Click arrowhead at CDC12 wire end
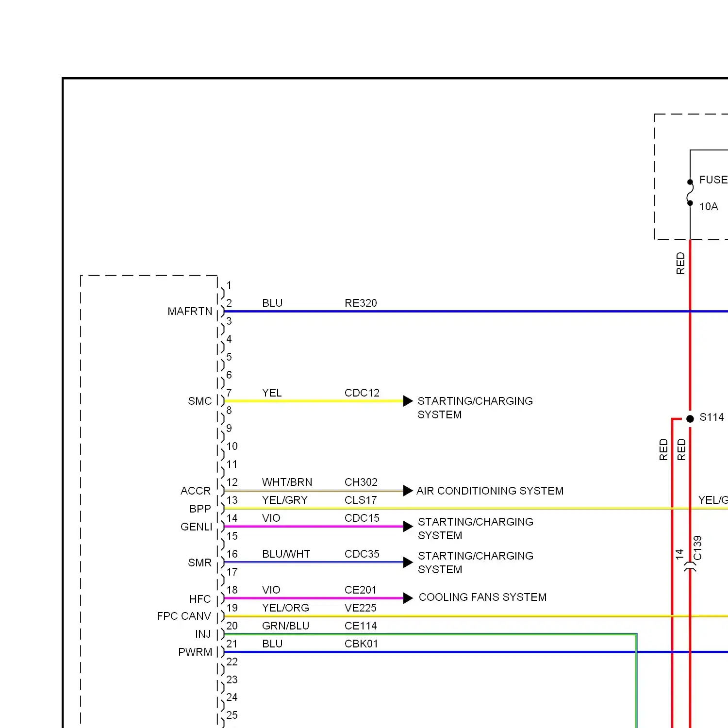Viewport: 728px width, 728px height. [408, 401]
